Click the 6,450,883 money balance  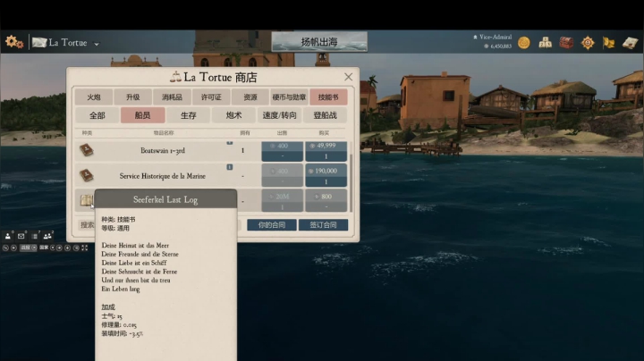pyautogui.click(x=501, y=46)
